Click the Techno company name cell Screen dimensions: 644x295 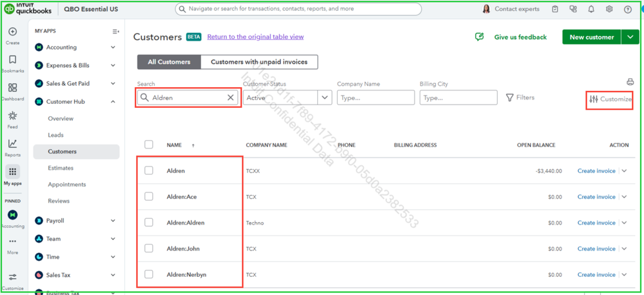(x=255, y=223)
